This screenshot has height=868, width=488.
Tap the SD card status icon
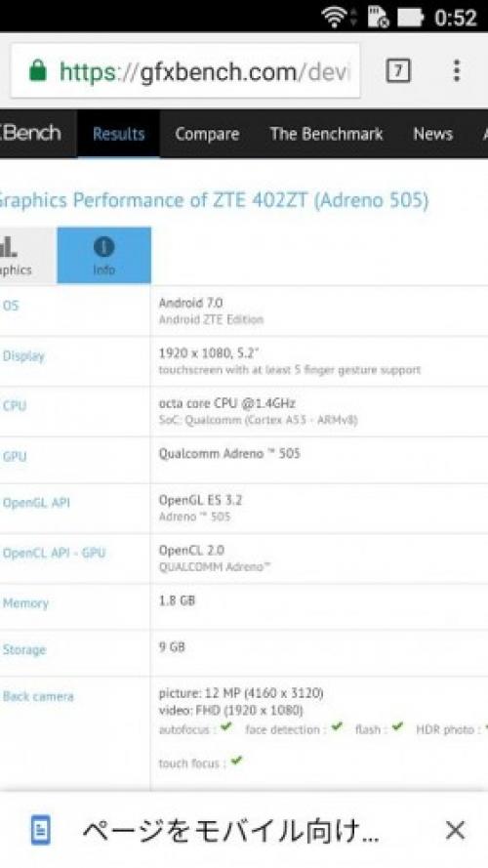(378, 18)
